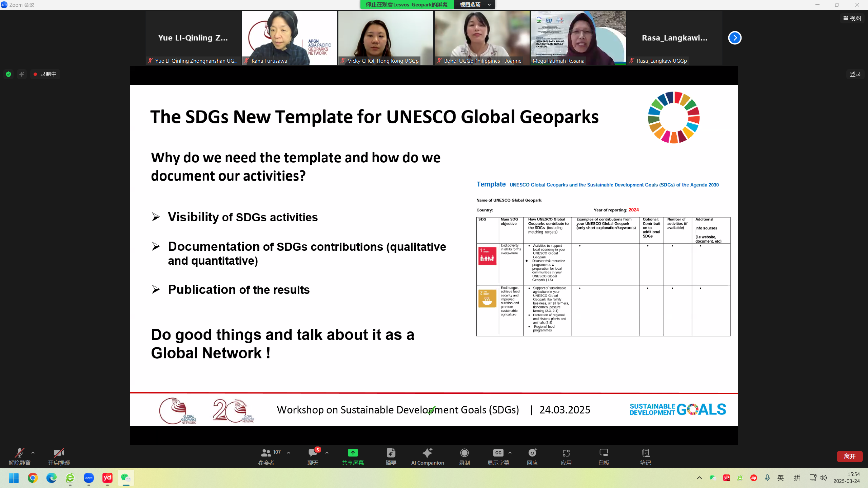Open the 应用 apps panel
This screenshot has width=868, height=488.
566,456
